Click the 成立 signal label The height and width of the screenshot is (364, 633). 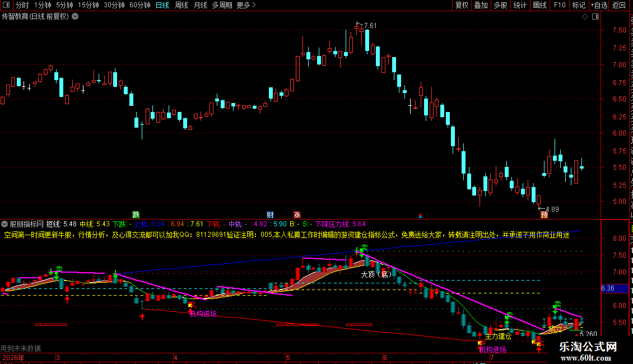tap(555, 329)
